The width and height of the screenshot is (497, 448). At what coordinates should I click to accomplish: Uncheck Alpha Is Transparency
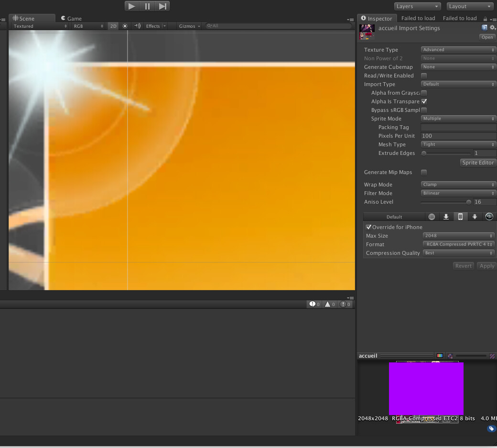pos(424,101)
